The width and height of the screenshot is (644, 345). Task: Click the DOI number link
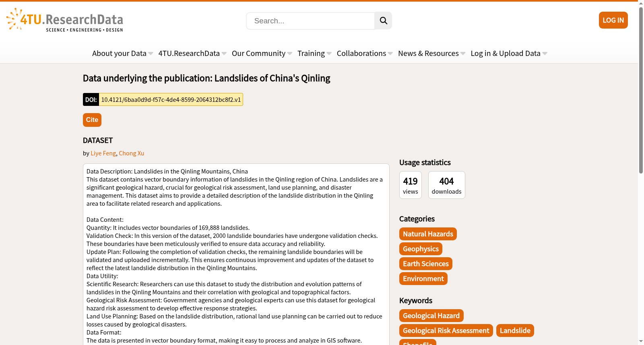pyautogui.click(x=171, y=99)
